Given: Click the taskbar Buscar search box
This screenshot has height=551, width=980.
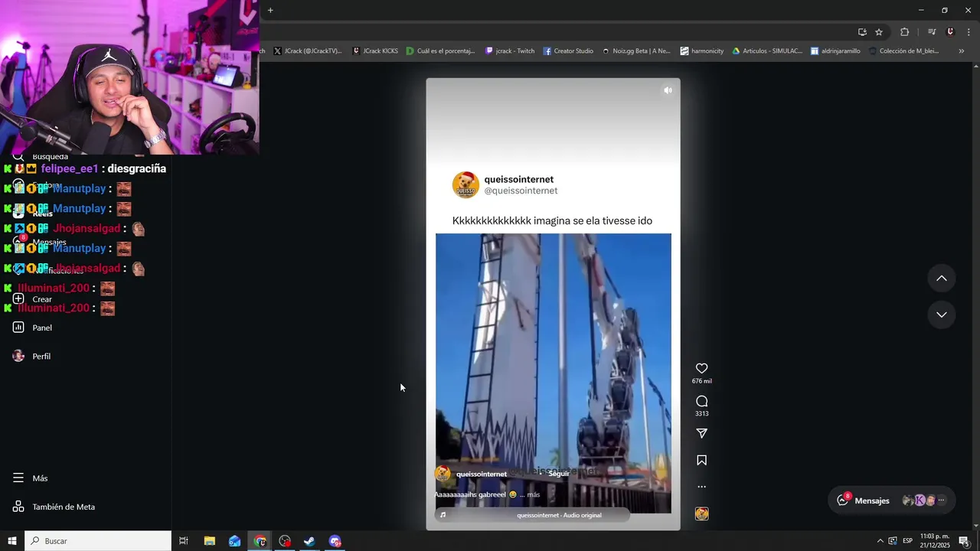Looking at the screenshot, I should (98, 541).
